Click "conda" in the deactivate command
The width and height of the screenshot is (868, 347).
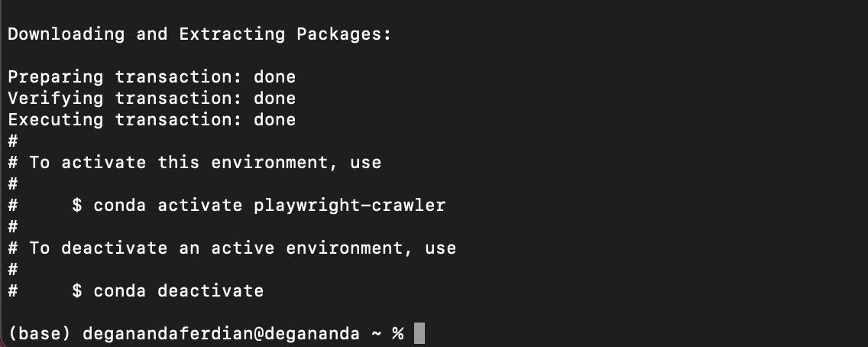[x=119, y=291]
